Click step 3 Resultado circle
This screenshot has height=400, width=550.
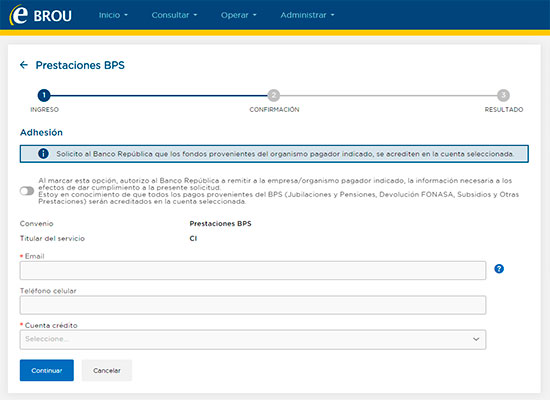[503, 95]
